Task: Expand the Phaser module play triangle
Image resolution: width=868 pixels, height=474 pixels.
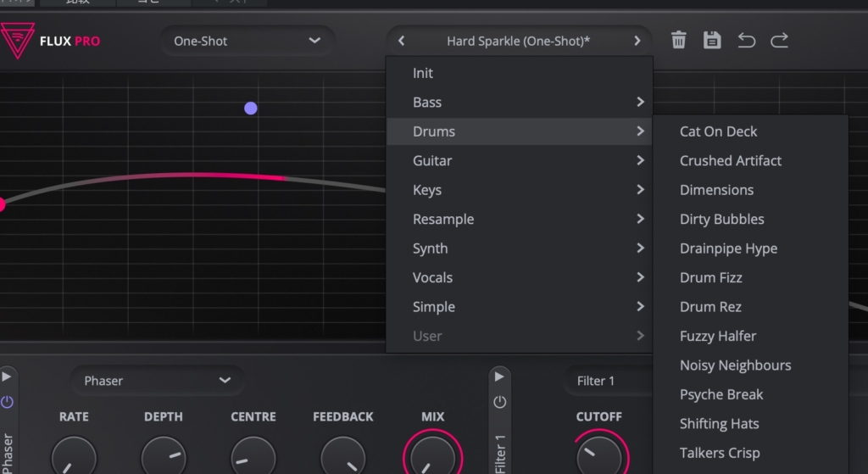Action: (x=7, y=376)
